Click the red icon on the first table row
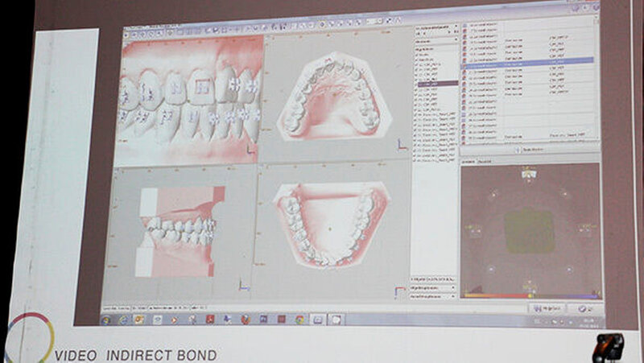 464,27
